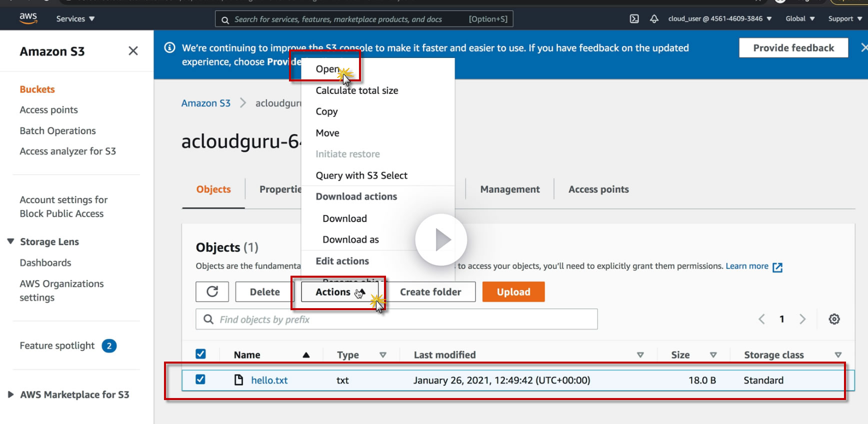Click the AWS services search field
The image size is (868, 424).
point(364,19)
